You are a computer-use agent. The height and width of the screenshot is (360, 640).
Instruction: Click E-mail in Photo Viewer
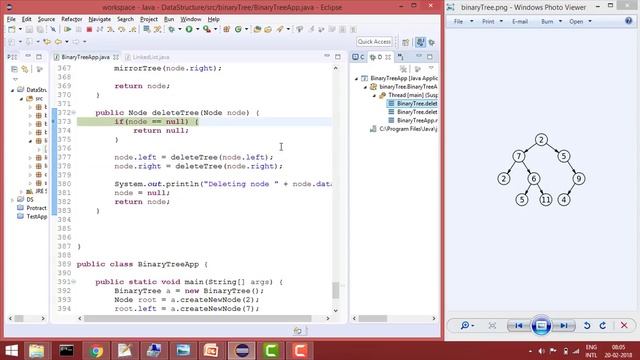pos(520,21)
